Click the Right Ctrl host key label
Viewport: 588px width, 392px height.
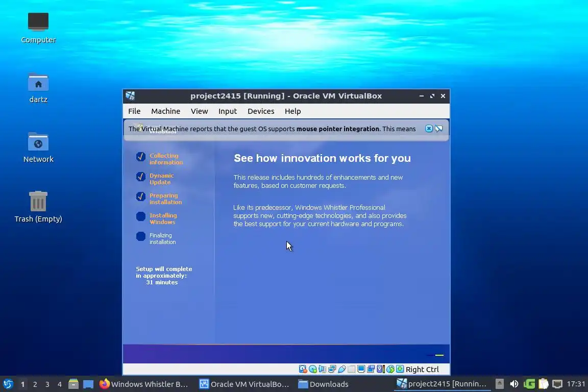(422, 370)
